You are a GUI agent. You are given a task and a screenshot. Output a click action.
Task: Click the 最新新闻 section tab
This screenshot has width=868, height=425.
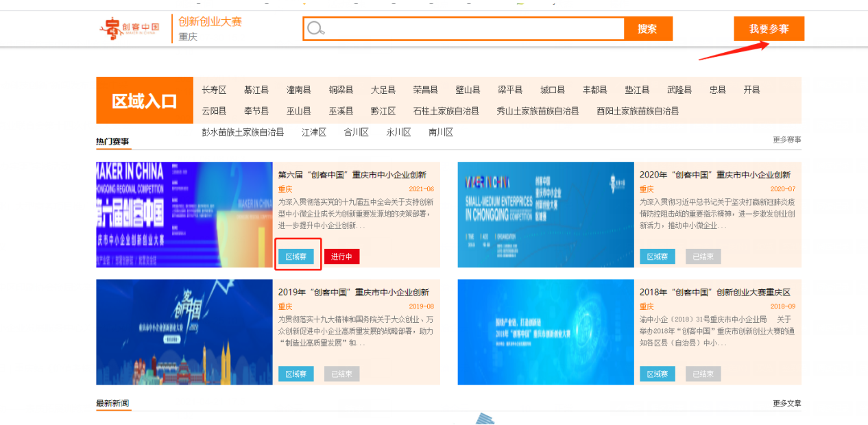tap(113, 403)
